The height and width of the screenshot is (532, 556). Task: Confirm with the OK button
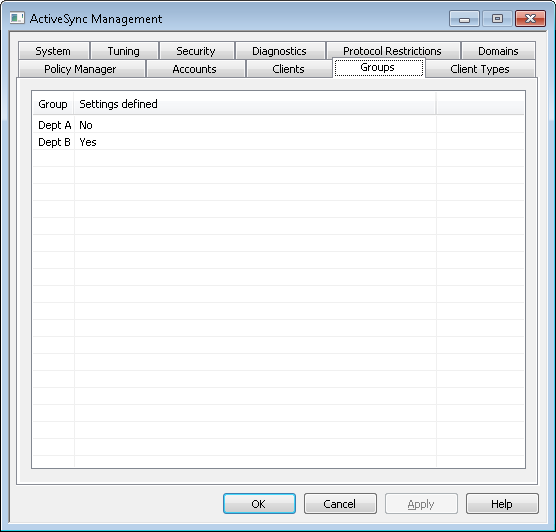[259, 503]
